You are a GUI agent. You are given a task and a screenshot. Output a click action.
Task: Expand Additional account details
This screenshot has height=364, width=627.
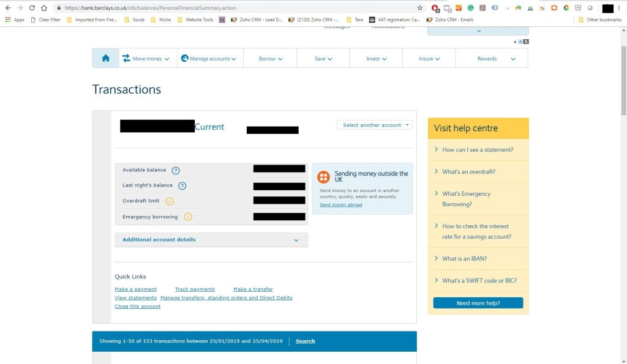pyautogui.click(x=211, y=240)
